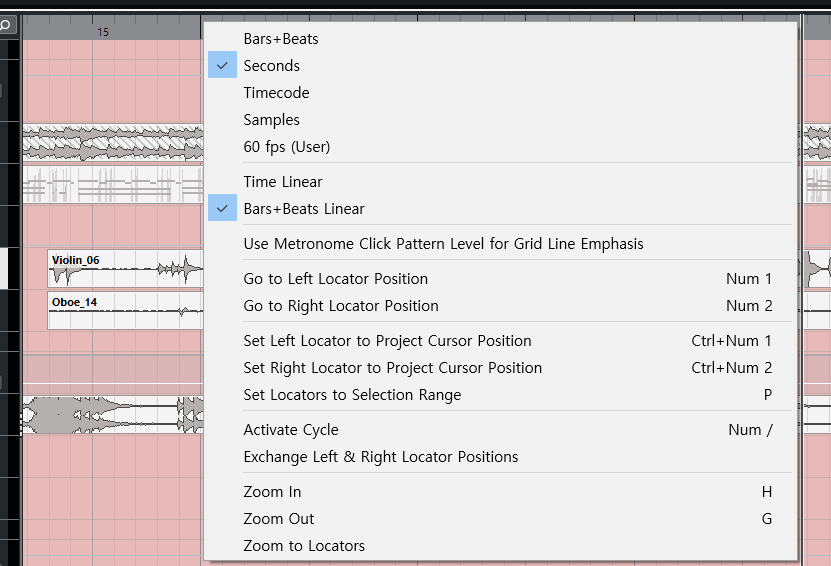
Task: Go to Right Locator Position
Action: [x=340, y=306]
